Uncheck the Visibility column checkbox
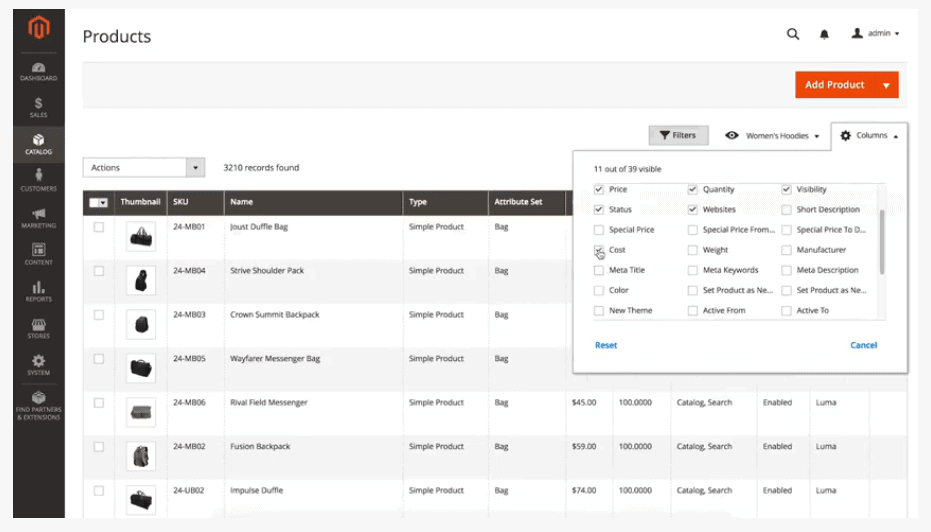The height and width of the screenshot is (532, 931). (x=786, y=189)
